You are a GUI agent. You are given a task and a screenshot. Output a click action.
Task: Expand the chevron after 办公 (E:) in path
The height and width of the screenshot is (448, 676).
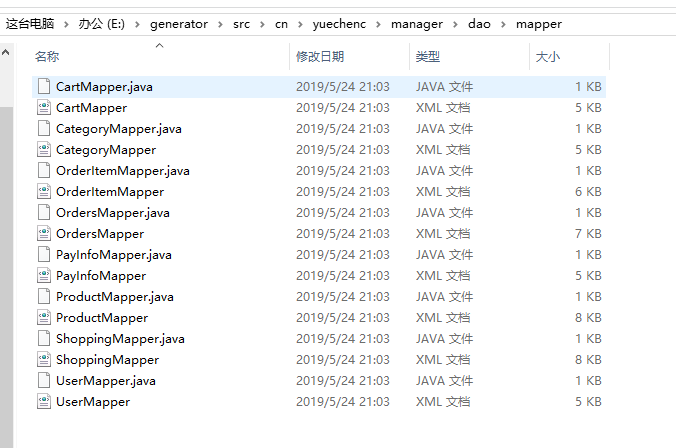click(137, 24)
